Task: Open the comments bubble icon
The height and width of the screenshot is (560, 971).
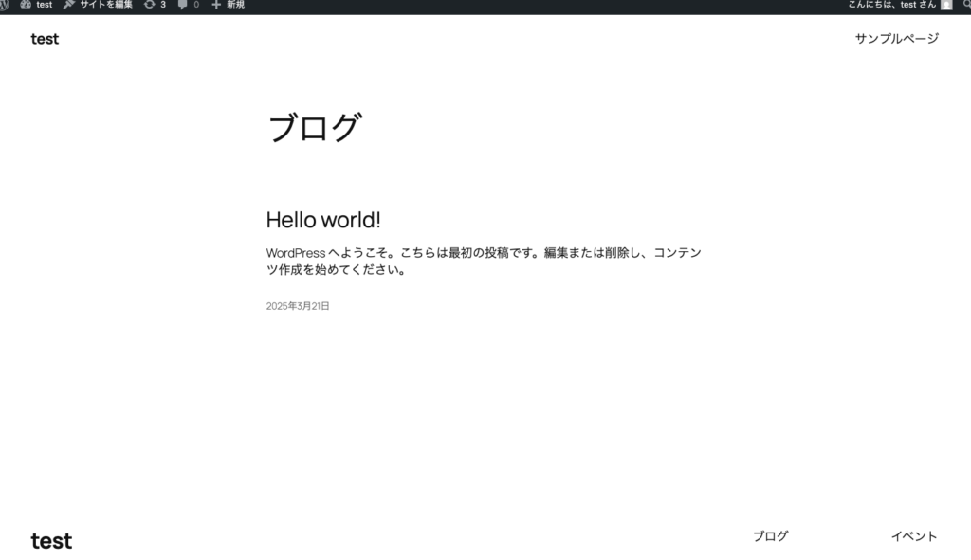Action: coord(182,5)
